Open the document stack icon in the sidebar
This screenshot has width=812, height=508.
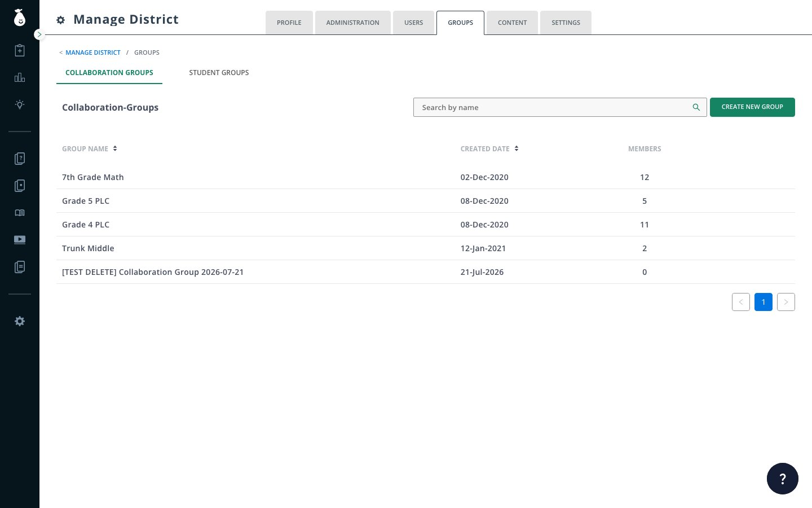(x=20, y=186)
